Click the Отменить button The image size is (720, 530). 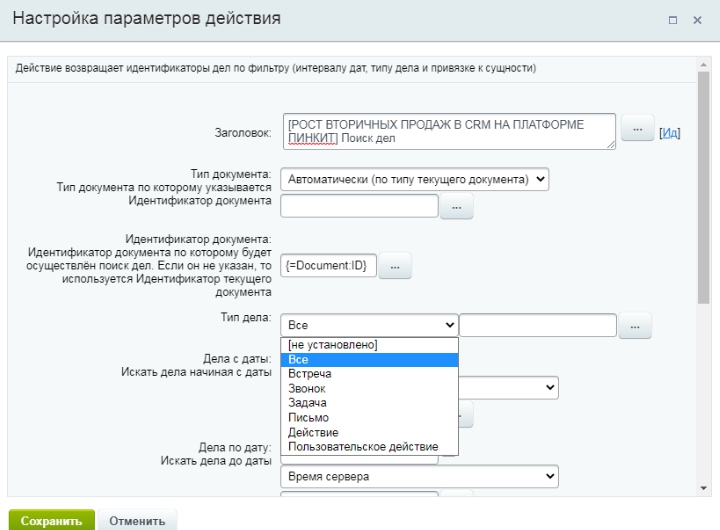click(x=137, y=520)
